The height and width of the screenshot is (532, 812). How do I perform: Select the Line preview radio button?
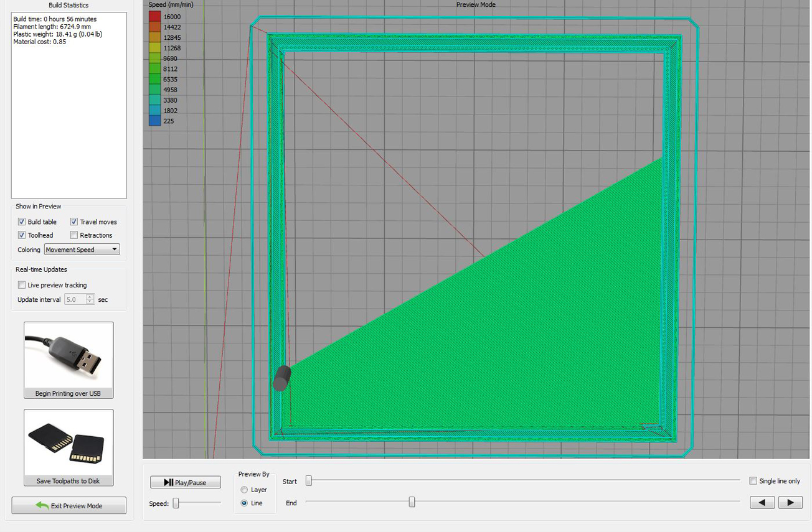tap(244, 503)
